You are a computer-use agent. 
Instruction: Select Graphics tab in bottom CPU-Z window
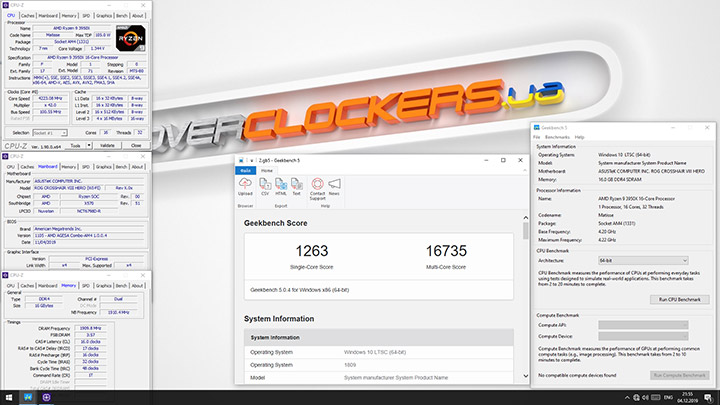tap(104, 286)
